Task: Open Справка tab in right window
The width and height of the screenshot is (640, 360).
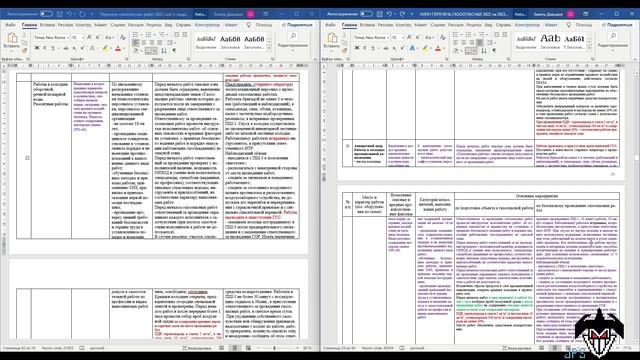Action: 503,25
